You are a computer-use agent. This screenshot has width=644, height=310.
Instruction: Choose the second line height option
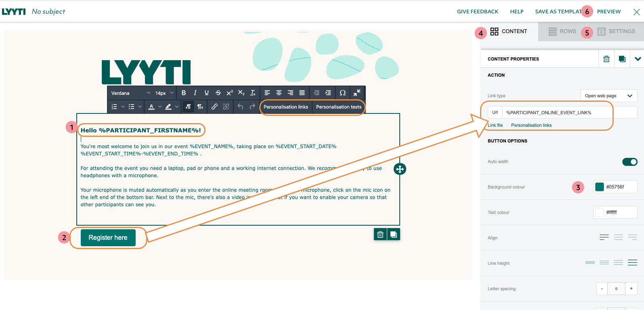(x=604, y=263)
